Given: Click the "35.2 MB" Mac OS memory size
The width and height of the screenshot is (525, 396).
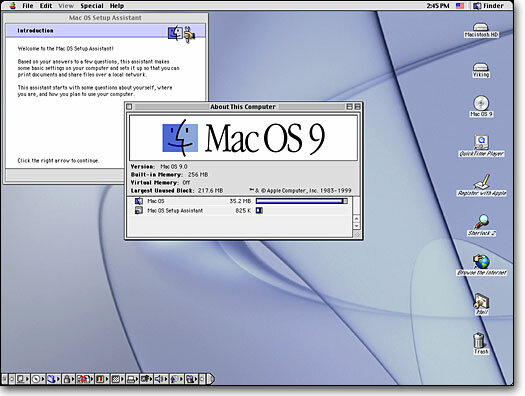Looking at the screenshot, I should click(240, 201).
